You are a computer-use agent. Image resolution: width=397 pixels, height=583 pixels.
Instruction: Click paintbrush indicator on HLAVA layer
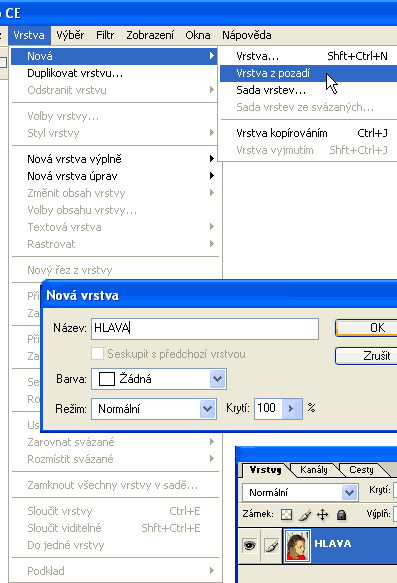click(x=272, y=546)
